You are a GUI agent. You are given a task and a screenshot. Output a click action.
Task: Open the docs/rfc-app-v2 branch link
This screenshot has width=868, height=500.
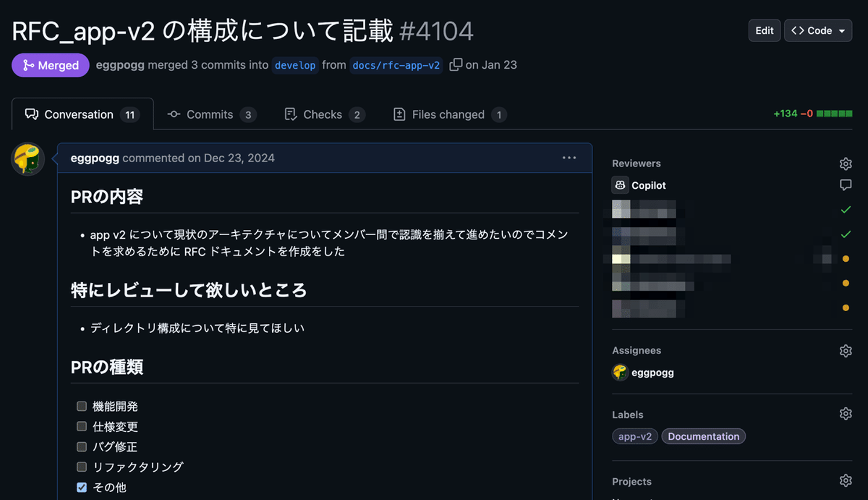click(396, 65)
